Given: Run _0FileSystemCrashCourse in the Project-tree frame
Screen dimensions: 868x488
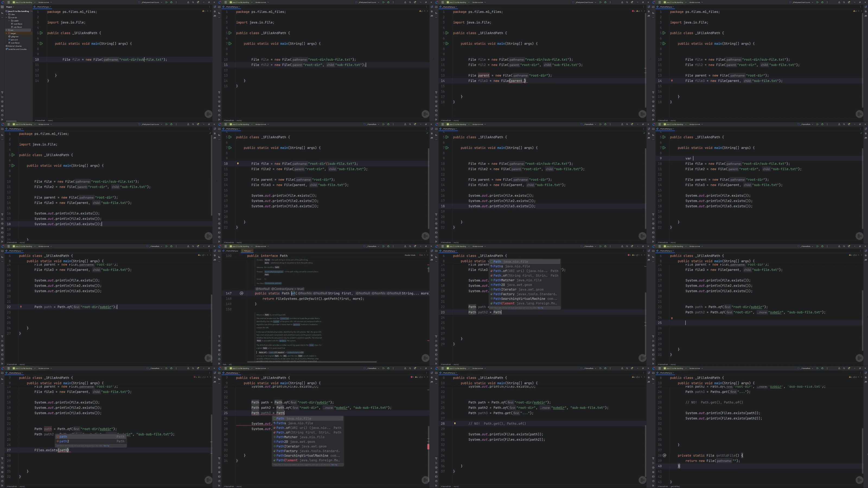Looking at the screenshot, I should point(166,2).
